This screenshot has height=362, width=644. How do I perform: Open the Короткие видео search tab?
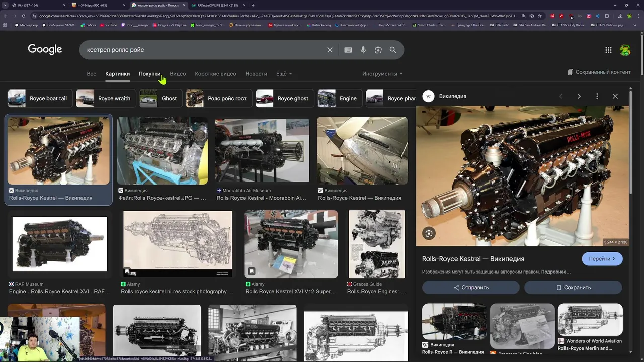215,74
